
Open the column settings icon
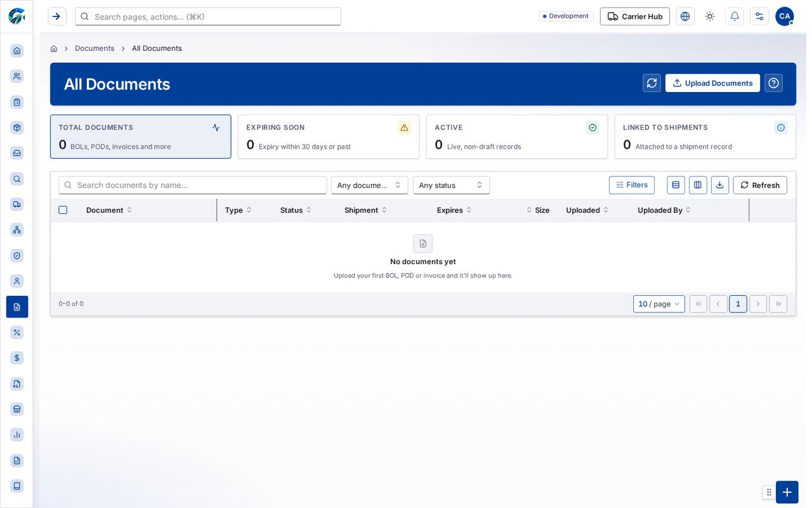point(698,185)
